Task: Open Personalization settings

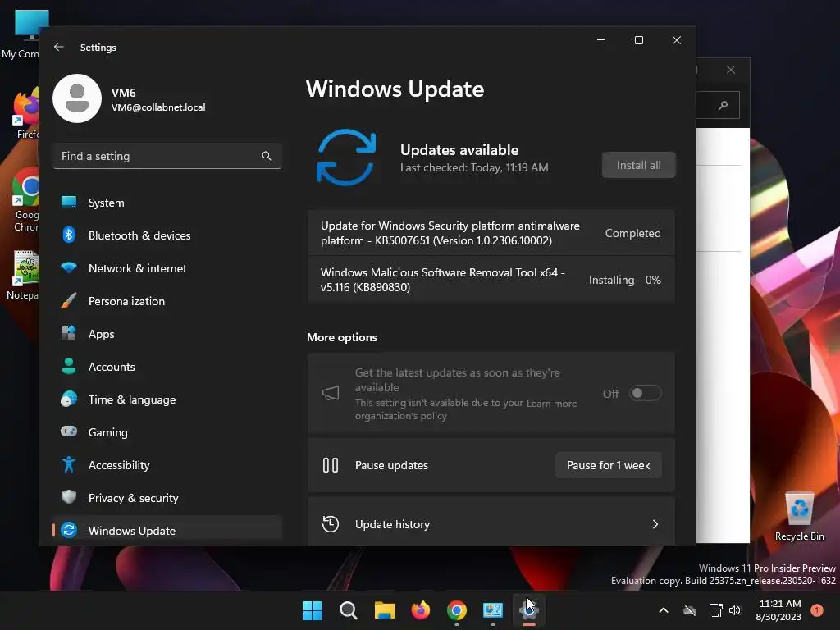Action: pyautogui.click(x=167, y=301)
